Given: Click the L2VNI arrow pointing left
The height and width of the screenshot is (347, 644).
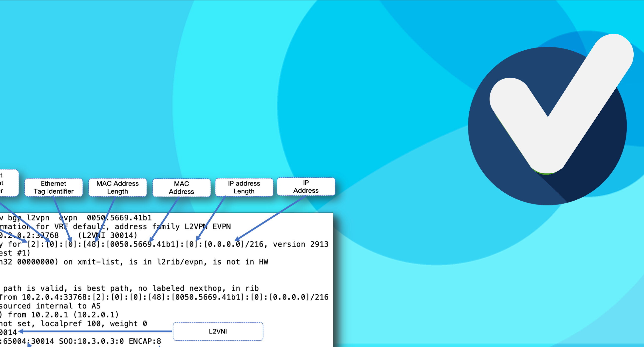Looking at the screenshot, I should 95,331.
